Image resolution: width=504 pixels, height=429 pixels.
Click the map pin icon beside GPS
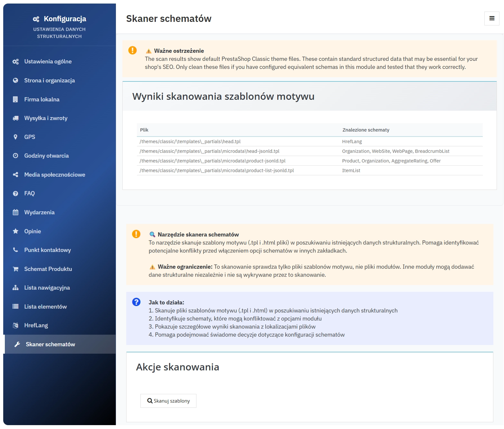[x=15, y=137]
